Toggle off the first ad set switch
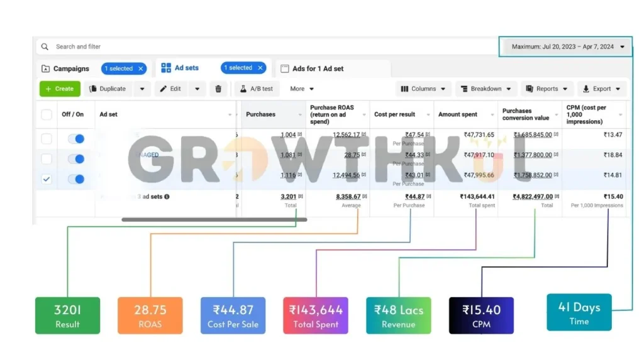644x362 pixels. click(x=75, y=139)
